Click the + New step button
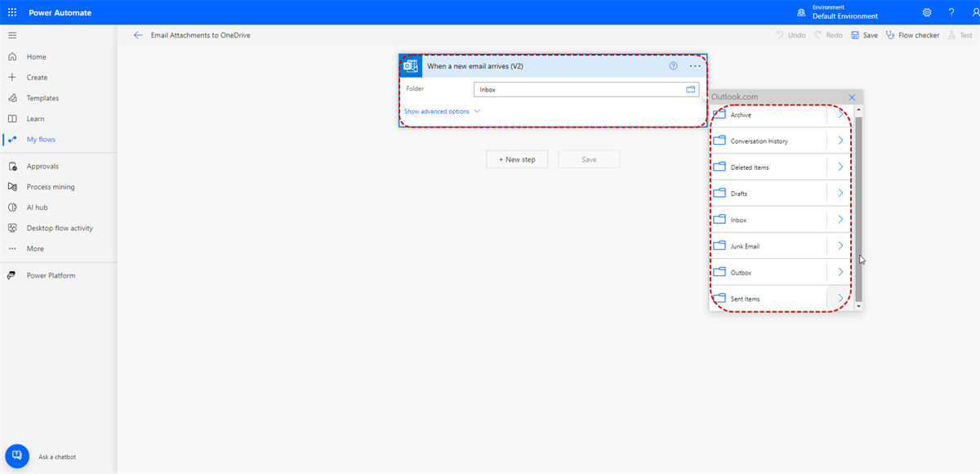The width and height of the screenshot is (980, 474). 517,159
